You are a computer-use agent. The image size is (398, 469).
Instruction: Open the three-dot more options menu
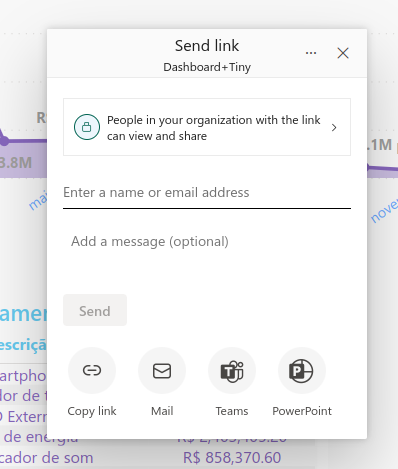(x=311, y=53)
